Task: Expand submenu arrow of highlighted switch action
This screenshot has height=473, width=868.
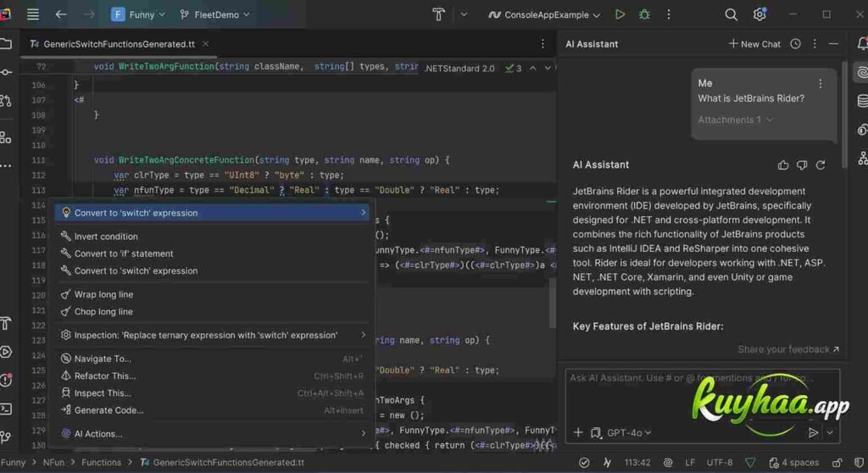Action: click(363, 213)
